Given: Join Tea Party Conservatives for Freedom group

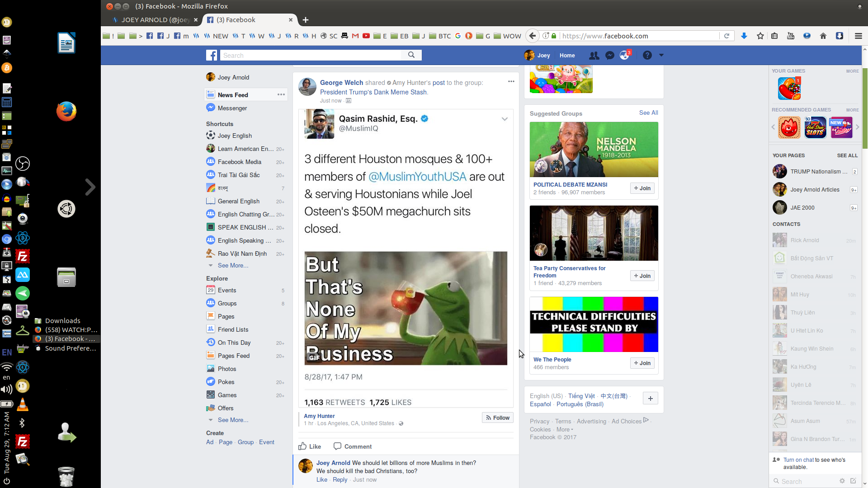Looking at the screenshot, I should coord(642,276).
